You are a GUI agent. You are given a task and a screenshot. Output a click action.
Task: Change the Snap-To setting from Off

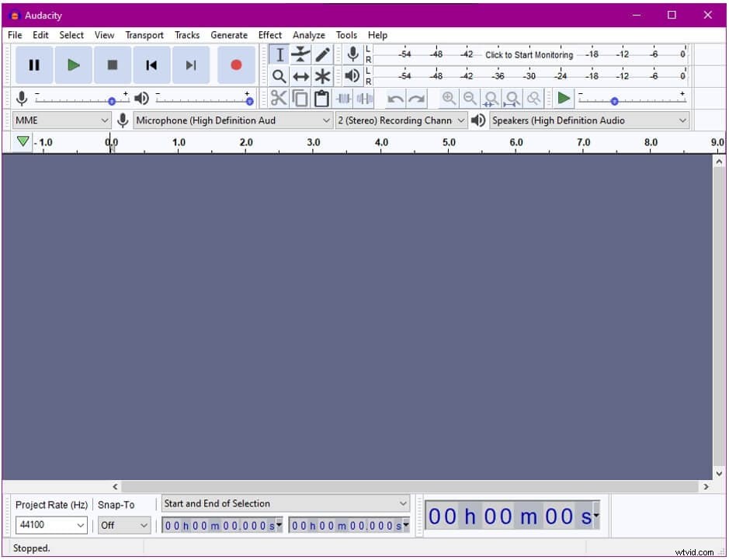(123, 525)
